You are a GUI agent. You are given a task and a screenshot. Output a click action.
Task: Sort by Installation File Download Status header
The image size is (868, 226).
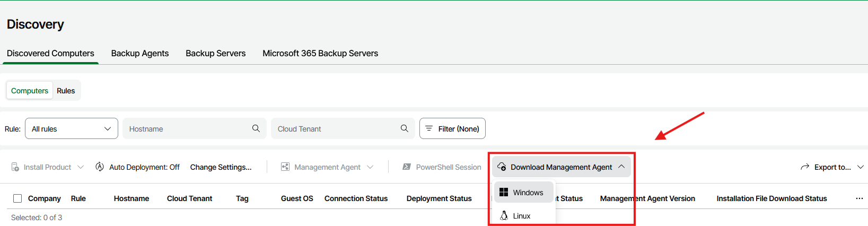pyautogui.click(x=771, y=198)
